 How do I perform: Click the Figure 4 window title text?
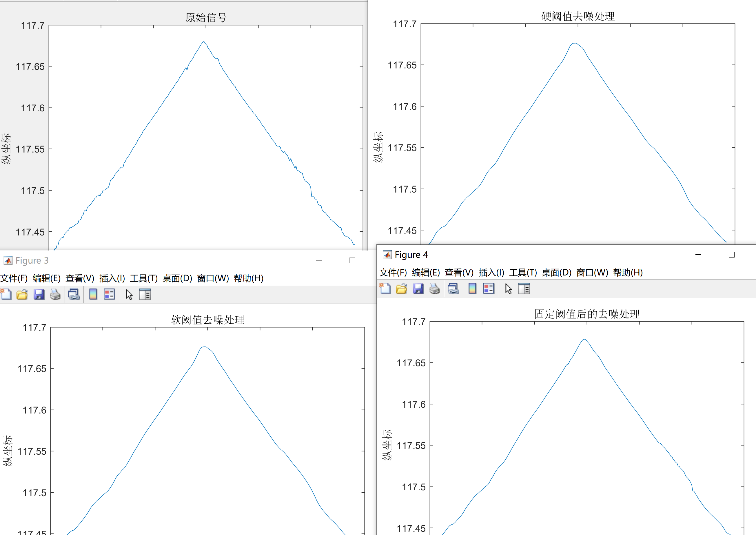click(x=411, y=255)
